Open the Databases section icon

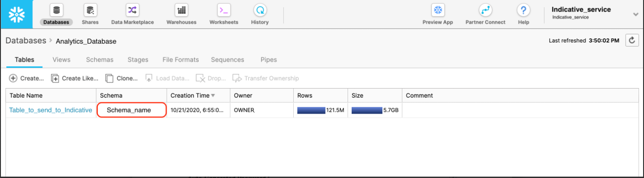57,10
